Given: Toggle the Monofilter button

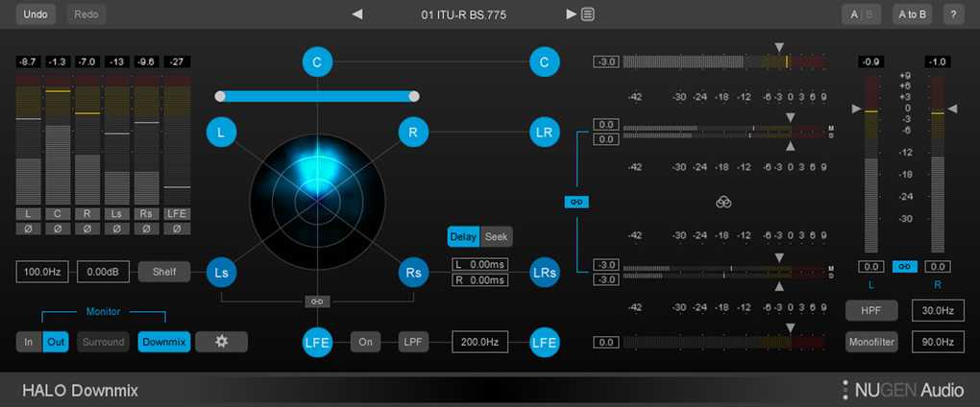Looking at the screenshot, I should pos(871,342).
